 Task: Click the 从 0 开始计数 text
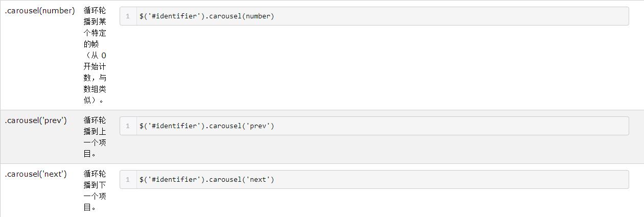pyautogui.click(x=95, y=61)
